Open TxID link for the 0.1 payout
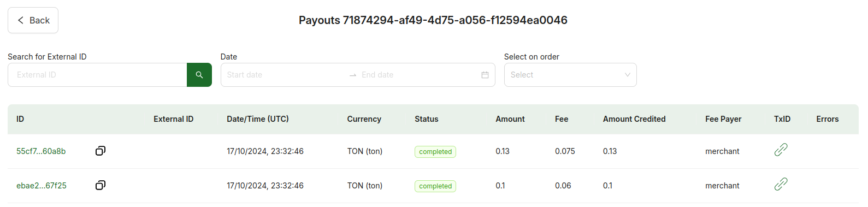The width and height of the screenshot is (868, 207). 781,184
